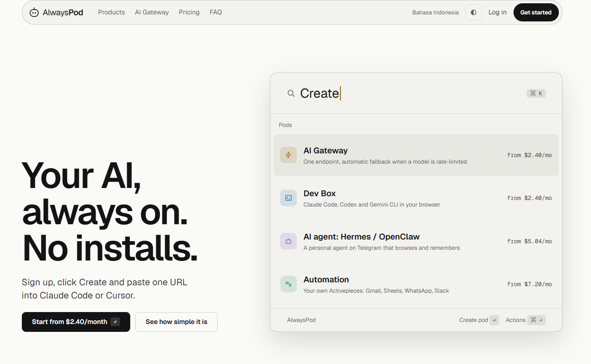Select the Automation pod title

pyautogui.click(x=326, y=279)
